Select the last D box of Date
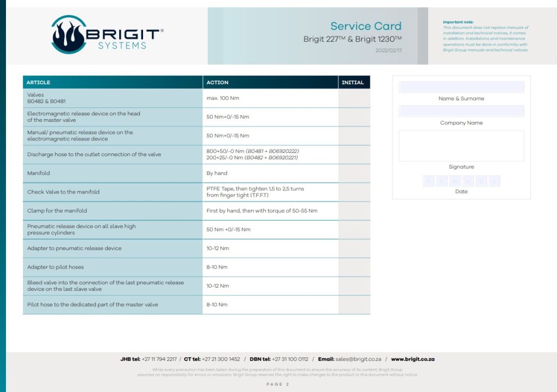The image size is (557, 392). (x=494, y=182)
